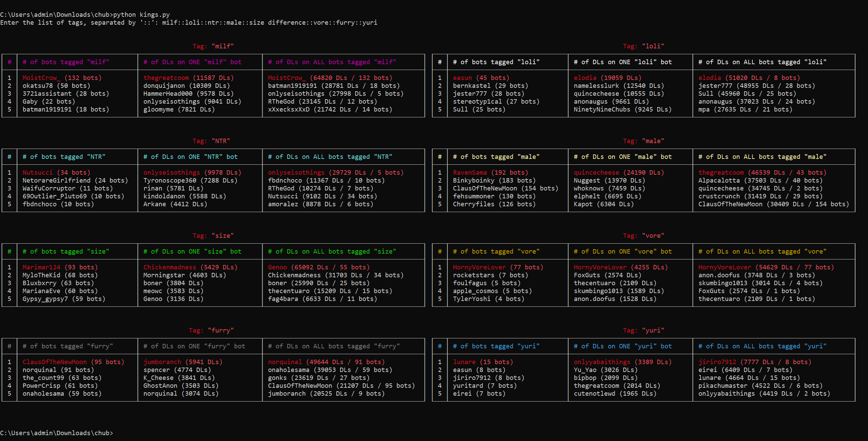Click the red entry 'MoistCrow_ (132 bots)'

(62, 78)
